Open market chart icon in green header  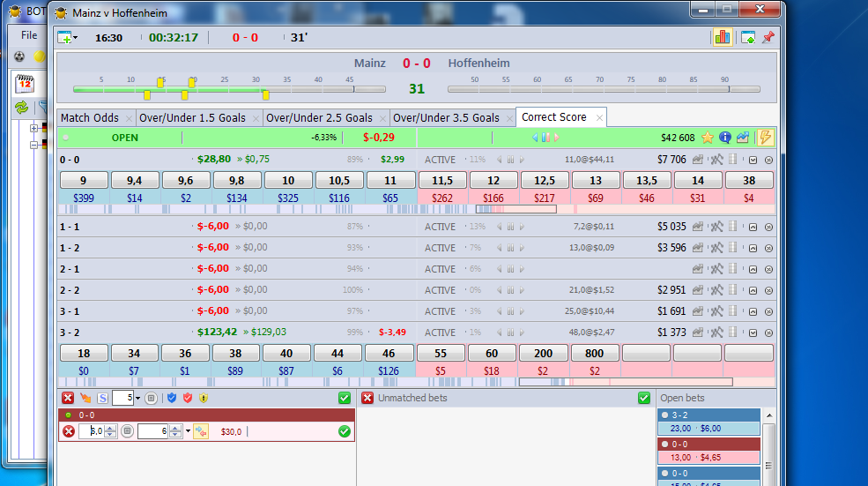742,138
